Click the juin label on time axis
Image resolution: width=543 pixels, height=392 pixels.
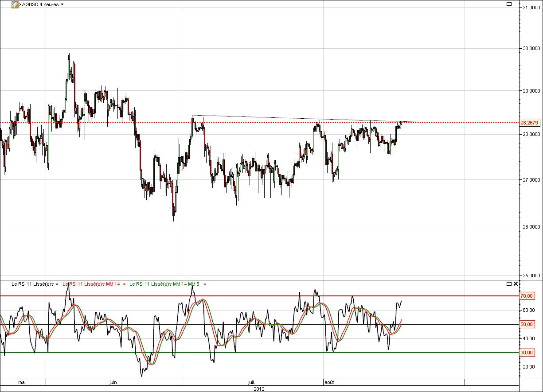pyautogui.click(x=113, y=382)
